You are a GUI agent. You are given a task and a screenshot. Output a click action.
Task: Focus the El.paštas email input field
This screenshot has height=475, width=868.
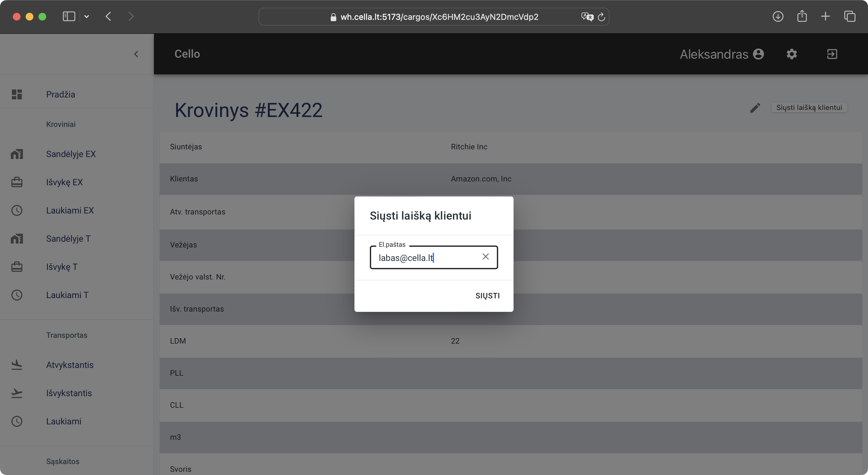point(434,257)
